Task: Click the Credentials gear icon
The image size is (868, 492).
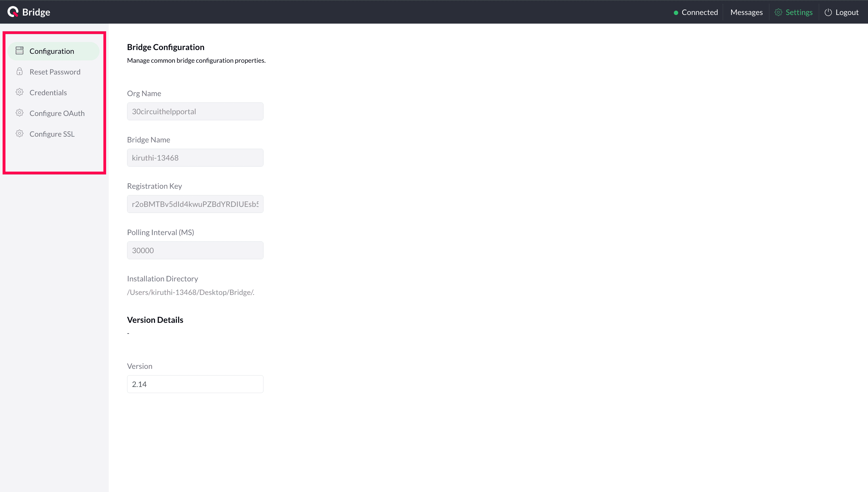Action: coord(20,92)
